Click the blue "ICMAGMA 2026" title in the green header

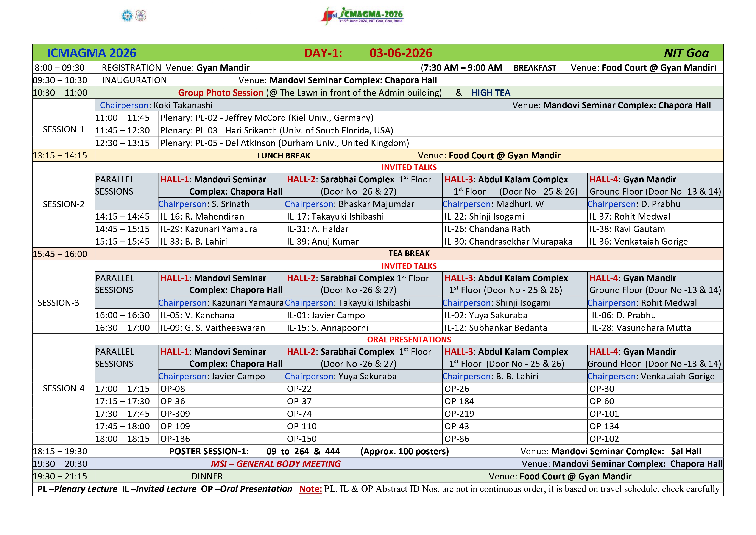[92, 53]
